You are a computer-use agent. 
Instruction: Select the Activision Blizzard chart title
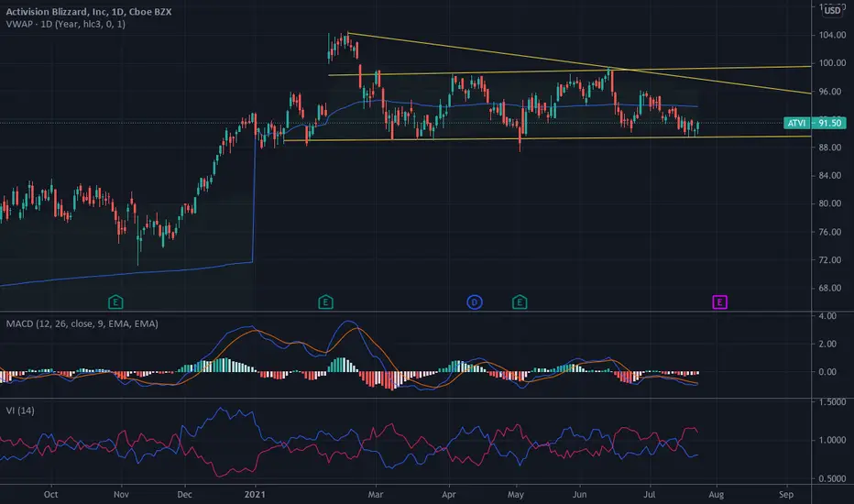point(89,11)
